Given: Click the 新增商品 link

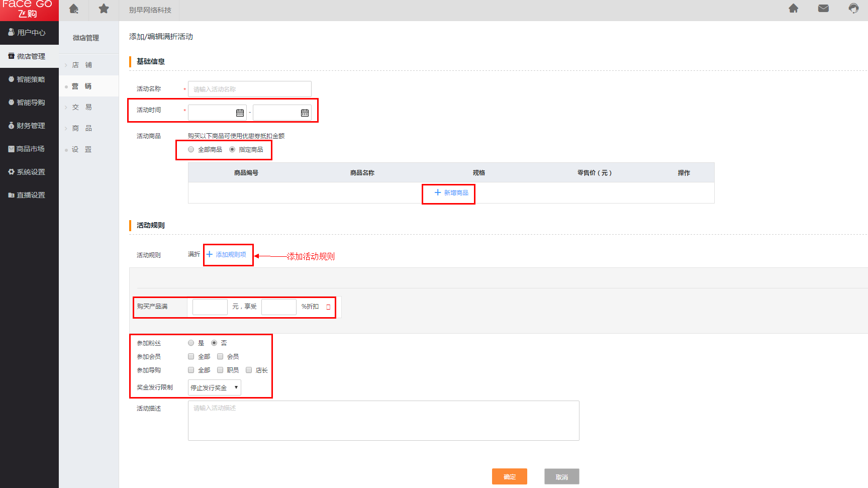Looking at the screenshot, I should [451, 193].
